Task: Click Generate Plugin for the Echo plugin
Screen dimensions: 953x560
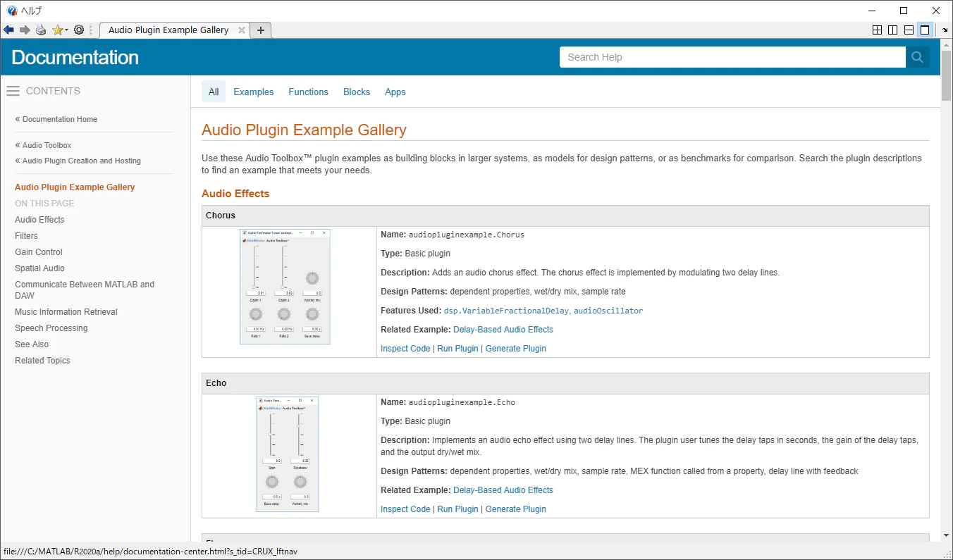Action: pyautogui.click(x=516, y=509)
